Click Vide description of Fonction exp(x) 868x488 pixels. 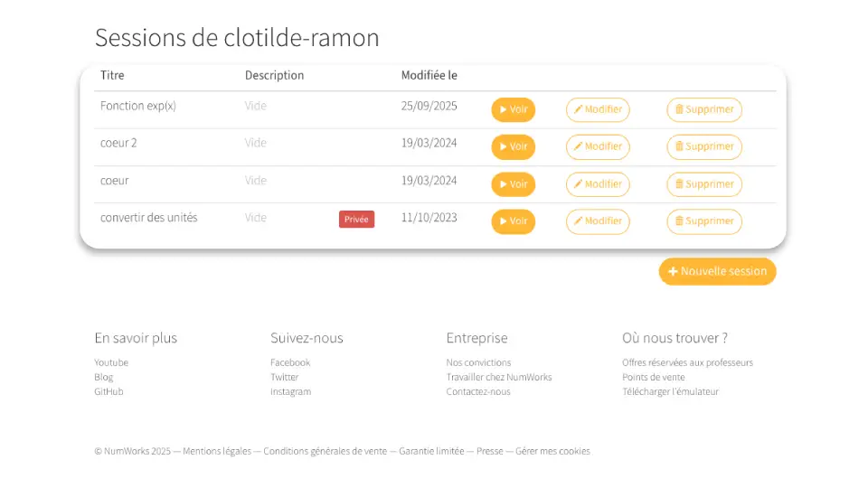(x=256, y=106)
